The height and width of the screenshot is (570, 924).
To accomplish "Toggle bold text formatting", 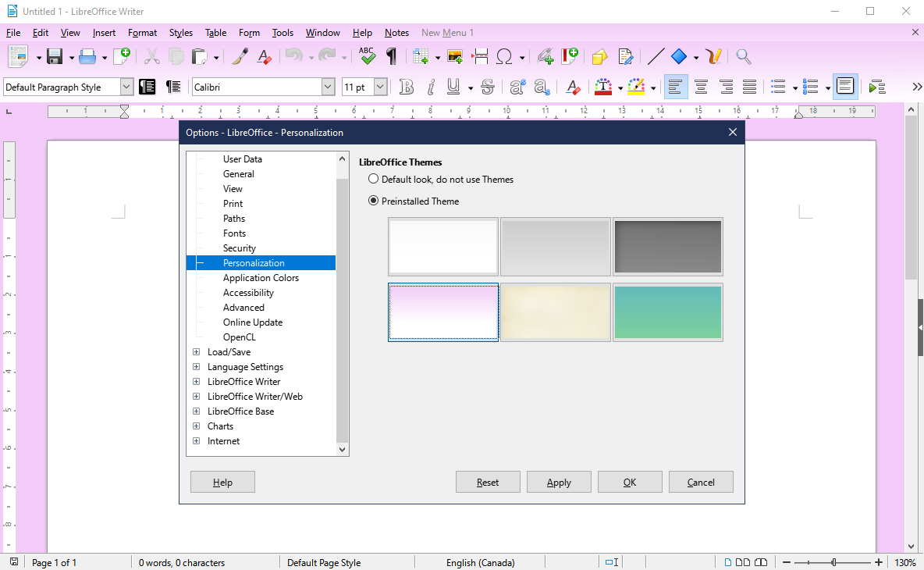I will coord(406,87).
